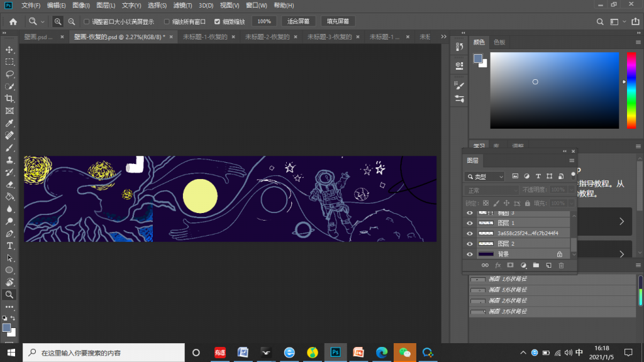Select the Path Selection tool
The height and width of the screenshot is (362, 644).
pos(9,258)
